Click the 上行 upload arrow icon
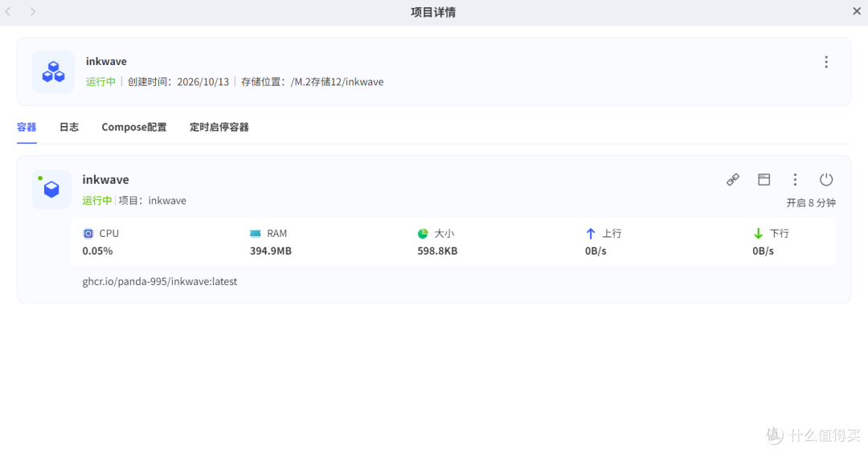Image resolution: width=868 pixels, height=453 pixels. 591,234
